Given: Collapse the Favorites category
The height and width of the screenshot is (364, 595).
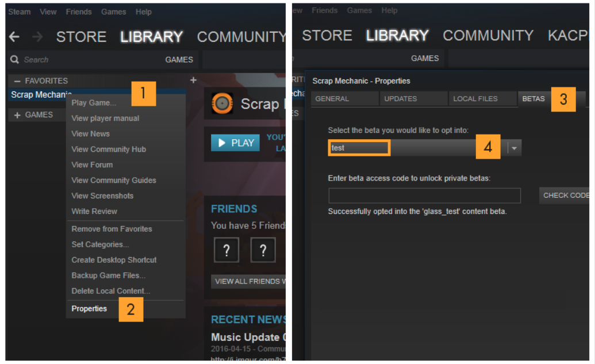Looking at the screenshot, I should click(17, 81).
